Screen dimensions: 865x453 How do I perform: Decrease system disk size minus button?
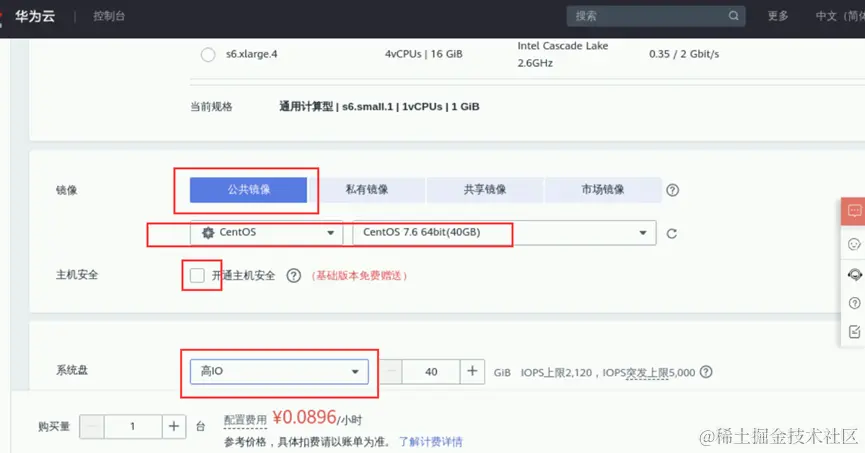pyautogui.click(x=391, y=371)
